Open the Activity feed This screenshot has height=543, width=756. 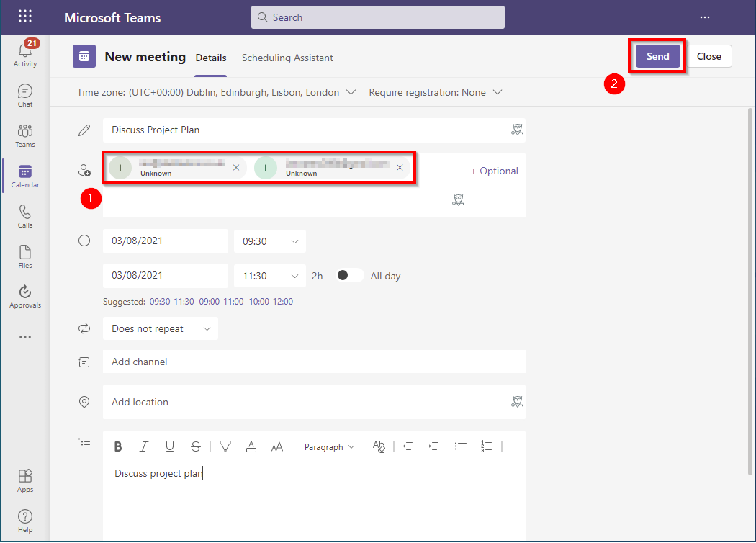[25, 53]
